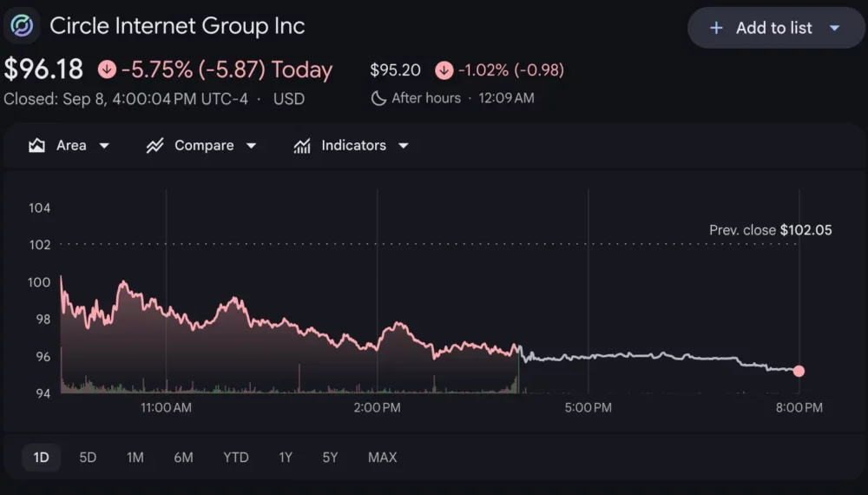
Task: Click the Circle Internet Group Inc title
Action: 177,25
